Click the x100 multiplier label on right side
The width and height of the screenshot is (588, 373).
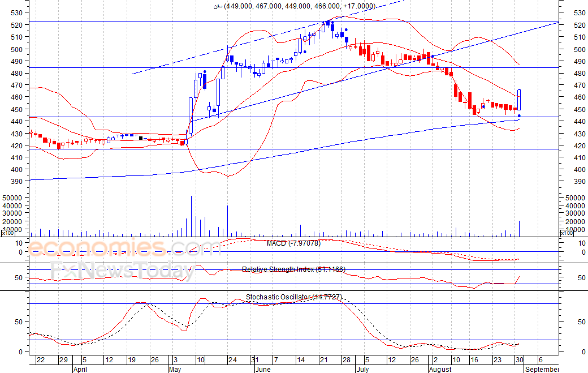point(567,233)
